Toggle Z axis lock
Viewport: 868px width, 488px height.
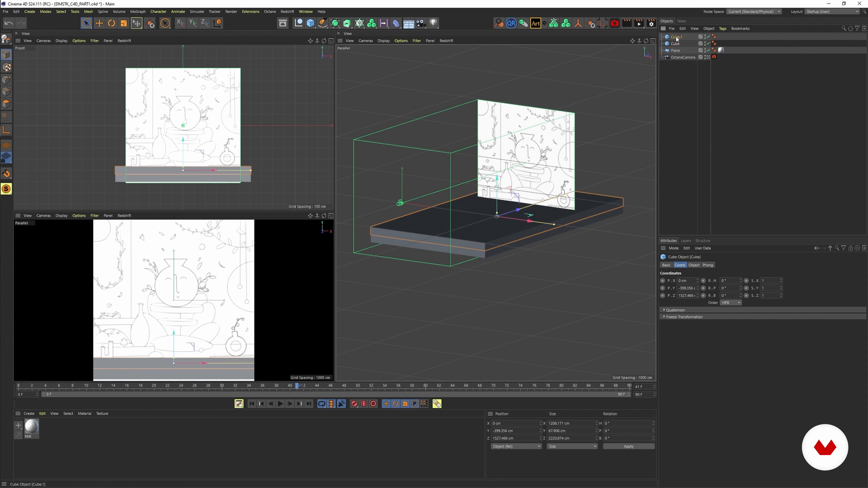205,23
